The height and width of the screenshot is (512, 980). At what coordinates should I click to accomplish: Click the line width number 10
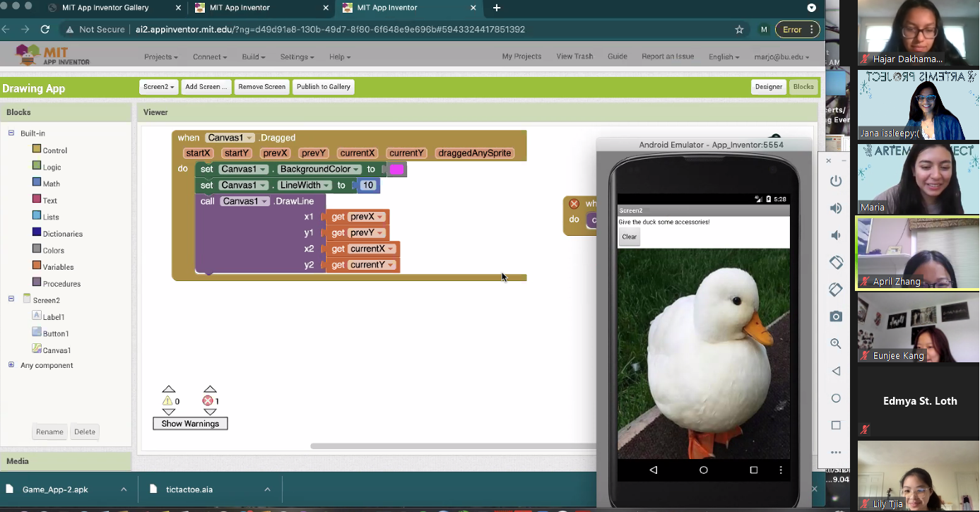pyautogui.click(x=368, y=185)
